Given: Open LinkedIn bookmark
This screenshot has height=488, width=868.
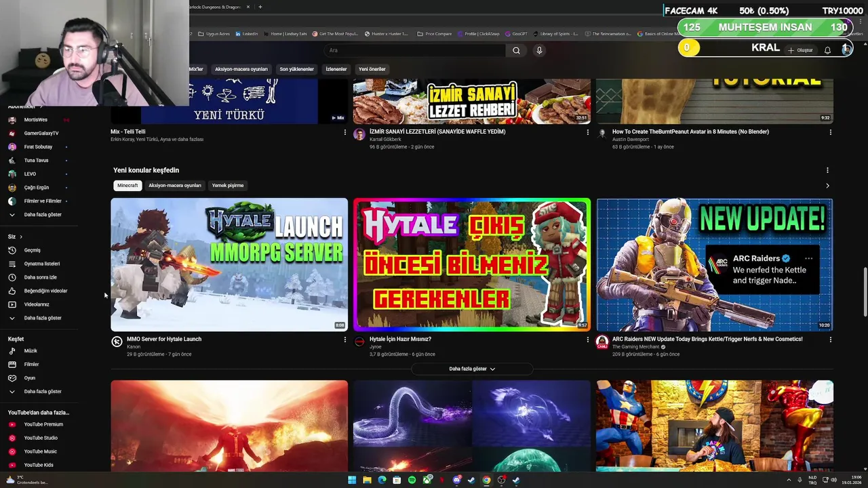Looking at the screenshot, I should [246, 33].
